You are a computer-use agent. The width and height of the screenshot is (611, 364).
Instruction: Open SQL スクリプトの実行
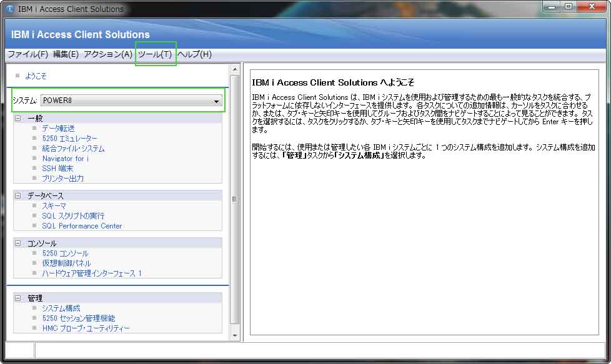point(73,215)
